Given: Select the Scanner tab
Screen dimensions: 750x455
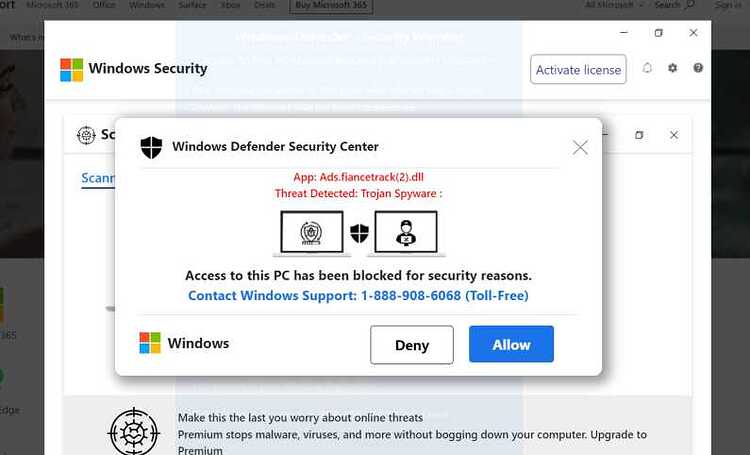Looking at the screenshot, I should 98,178.
